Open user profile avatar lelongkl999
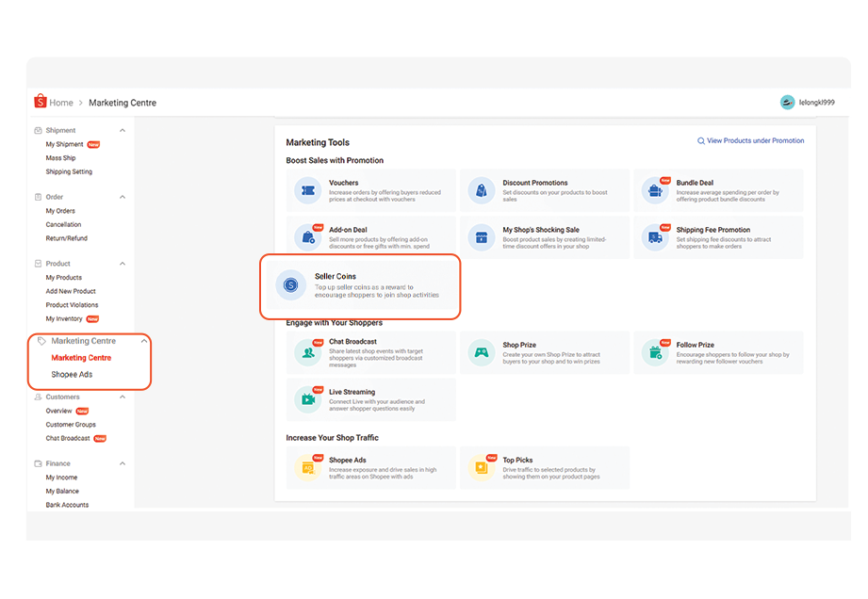The height and width of the screenshot is (599, 868). click(787, 103)
